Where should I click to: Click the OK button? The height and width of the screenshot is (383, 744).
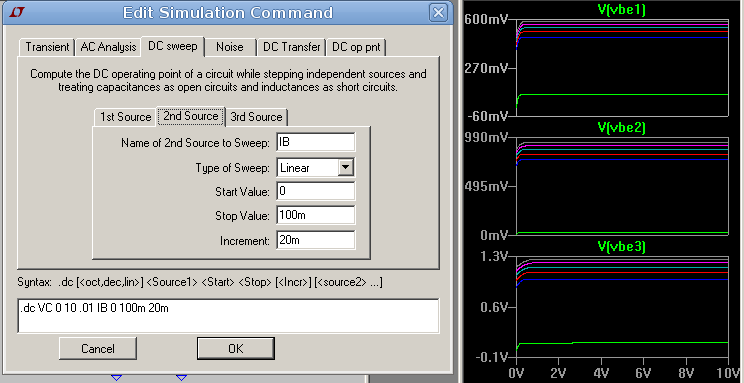coord(236,349)
